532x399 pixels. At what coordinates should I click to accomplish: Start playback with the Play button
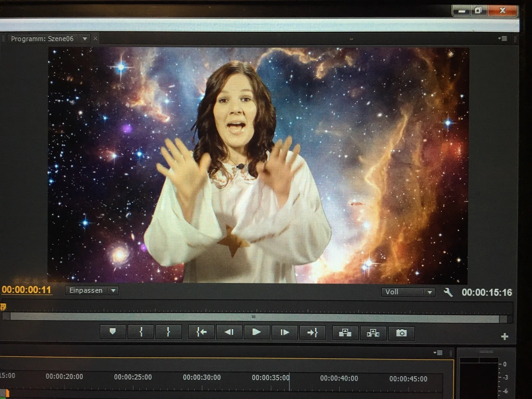click(256, 332)
